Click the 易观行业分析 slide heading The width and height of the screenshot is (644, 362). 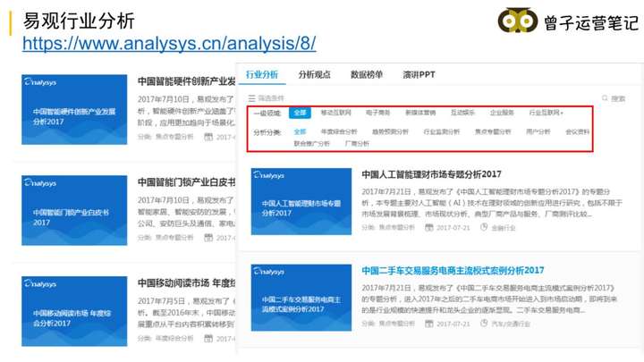79,21
